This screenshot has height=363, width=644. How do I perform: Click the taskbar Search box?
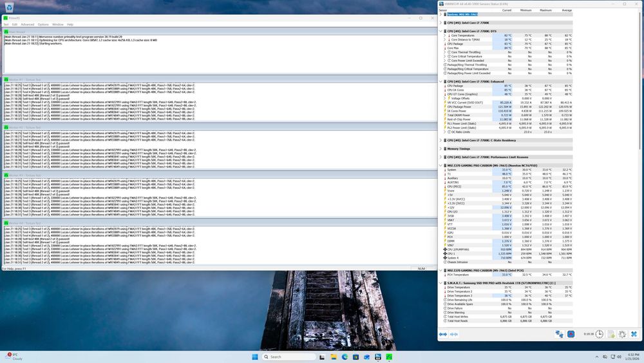click(x=289, y=357)
